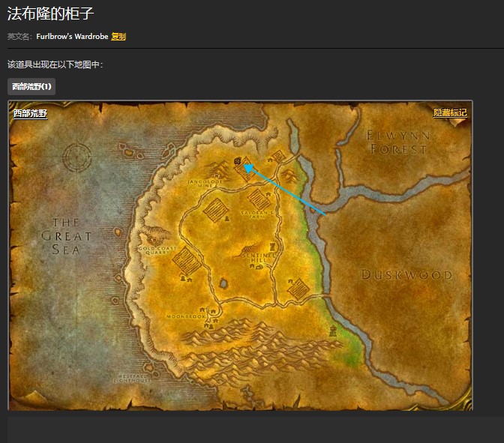Toggle hide markers link (隐藏标记)
The height and width of the screenshot is (443, 504).
tap(450, 113)
